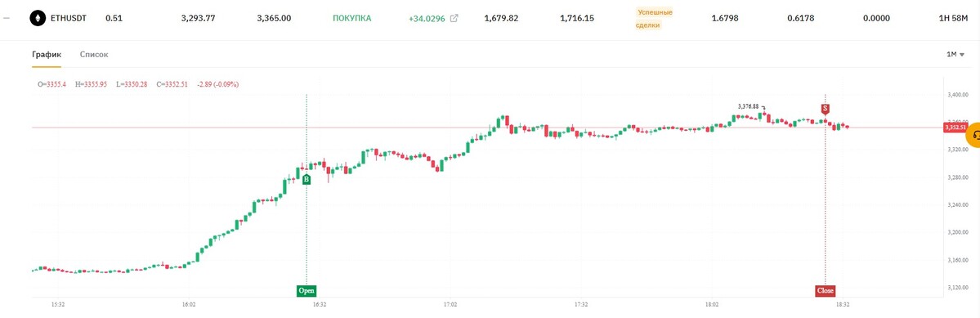Click the OHLC values line above the chart

pos(138,83)
